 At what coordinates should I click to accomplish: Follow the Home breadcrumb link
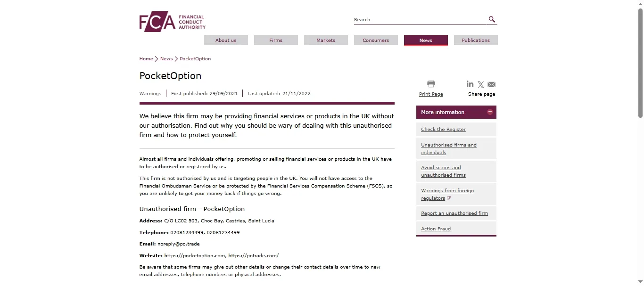[x=146, y=59]
